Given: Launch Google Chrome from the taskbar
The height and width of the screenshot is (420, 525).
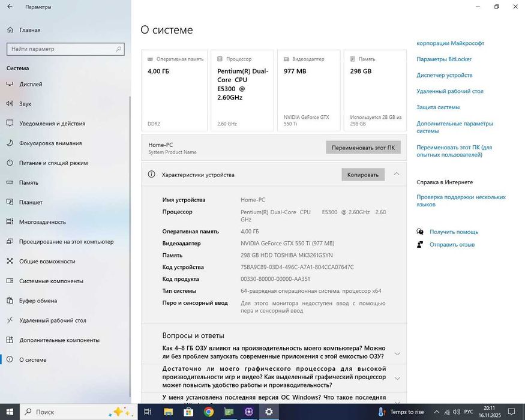Looking at the screenshot, I should click(x=209, y=412).
